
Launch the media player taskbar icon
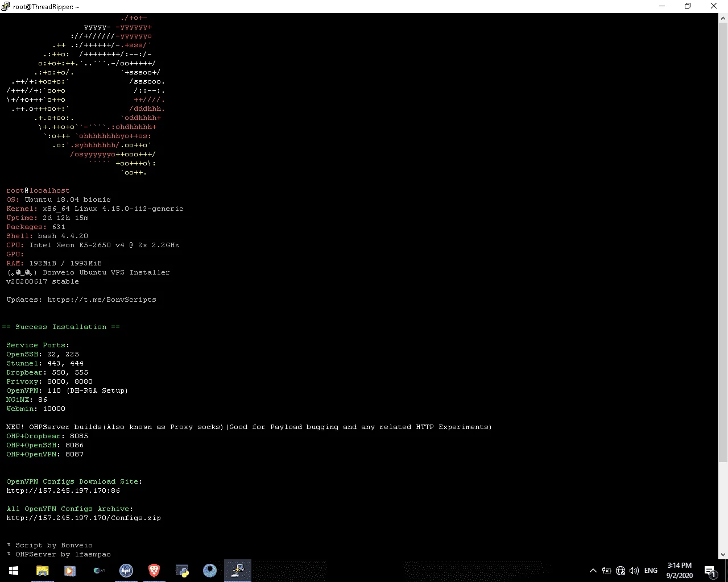pos(70,570)
